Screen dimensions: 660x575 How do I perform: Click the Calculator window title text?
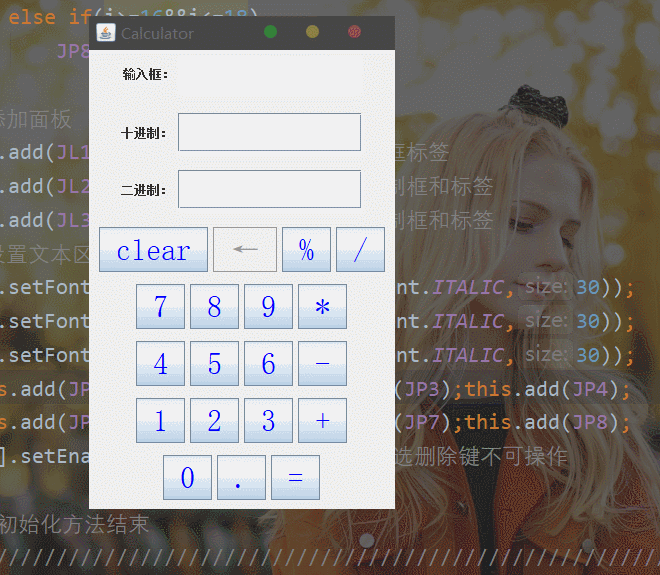[x=157, y=34]
